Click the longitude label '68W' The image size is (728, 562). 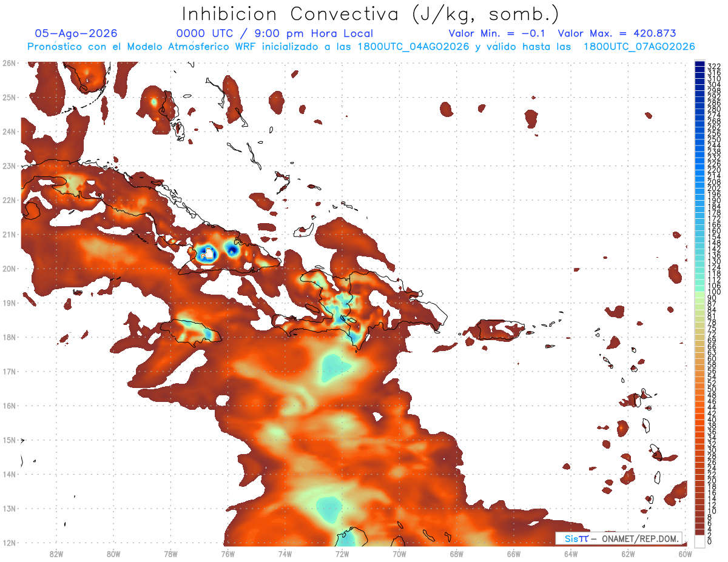[x=456, y=554]
